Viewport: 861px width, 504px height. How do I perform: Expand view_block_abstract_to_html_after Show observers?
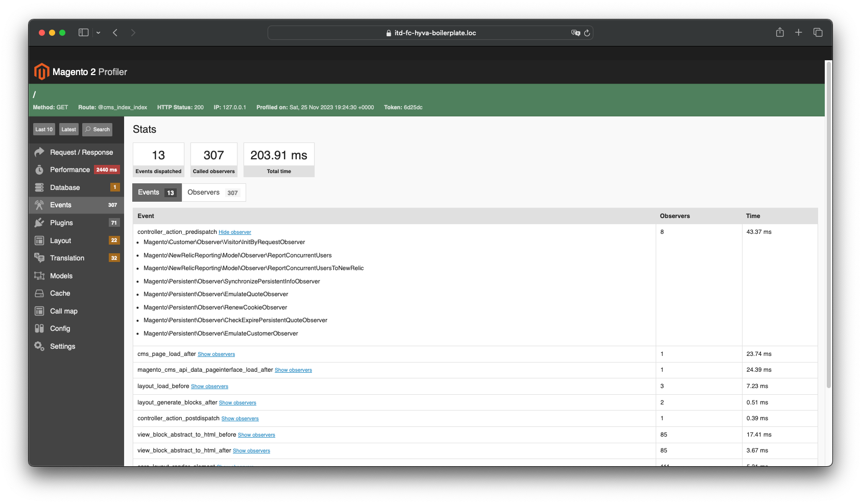251,451
